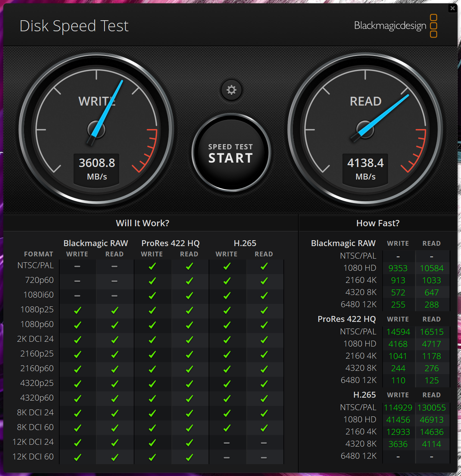Click the Disk Speed Test title
This screenshot has height=476, width=461.
pos(74,26)
